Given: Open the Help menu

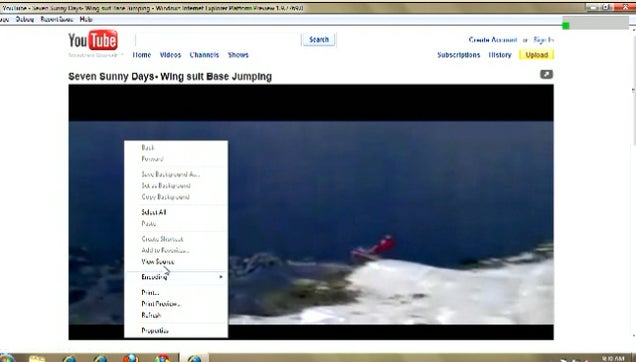Looking at the screenshot, I should point(86,19).
